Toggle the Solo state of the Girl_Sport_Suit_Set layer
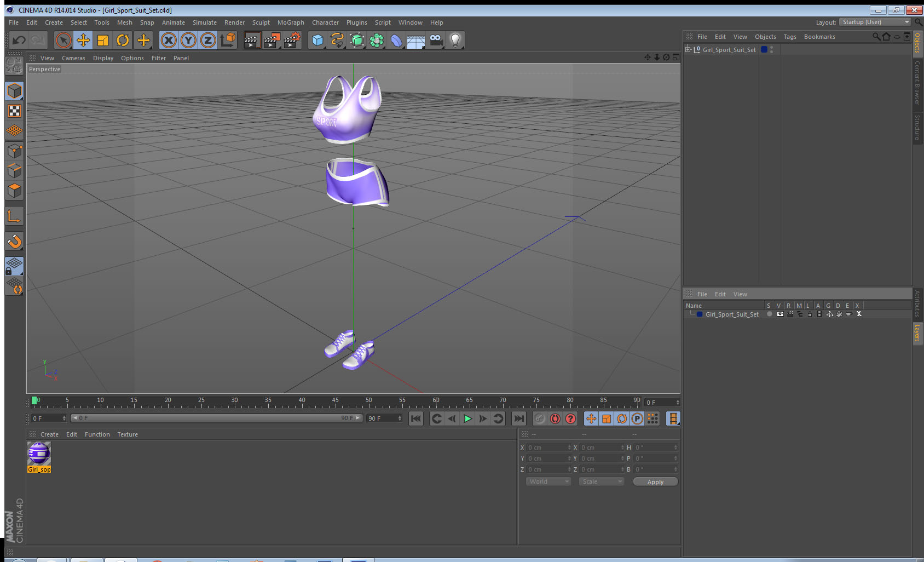This screenshot has height=562, width=924. (769, 314)
